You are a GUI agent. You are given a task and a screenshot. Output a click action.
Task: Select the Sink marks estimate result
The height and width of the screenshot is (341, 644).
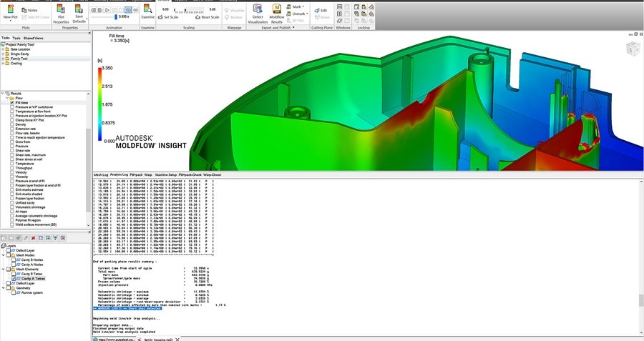pos(29,190)
